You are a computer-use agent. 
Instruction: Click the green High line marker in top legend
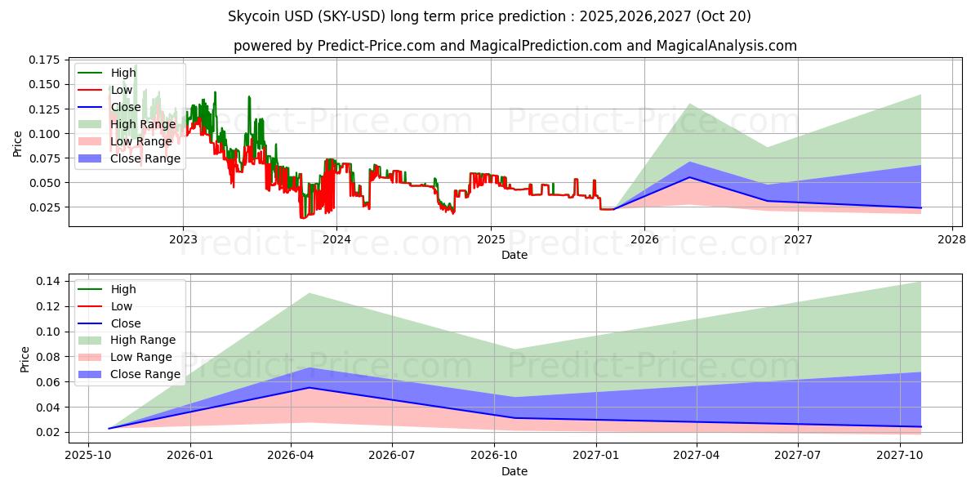pos(91,73)
